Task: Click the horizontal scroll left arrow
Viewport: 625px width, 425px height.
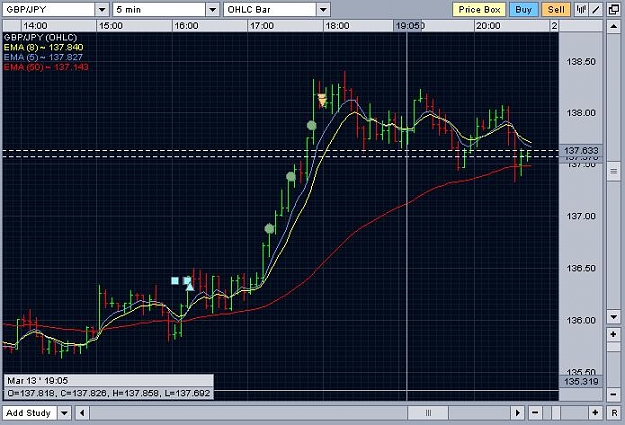Action: pos(82,413)
